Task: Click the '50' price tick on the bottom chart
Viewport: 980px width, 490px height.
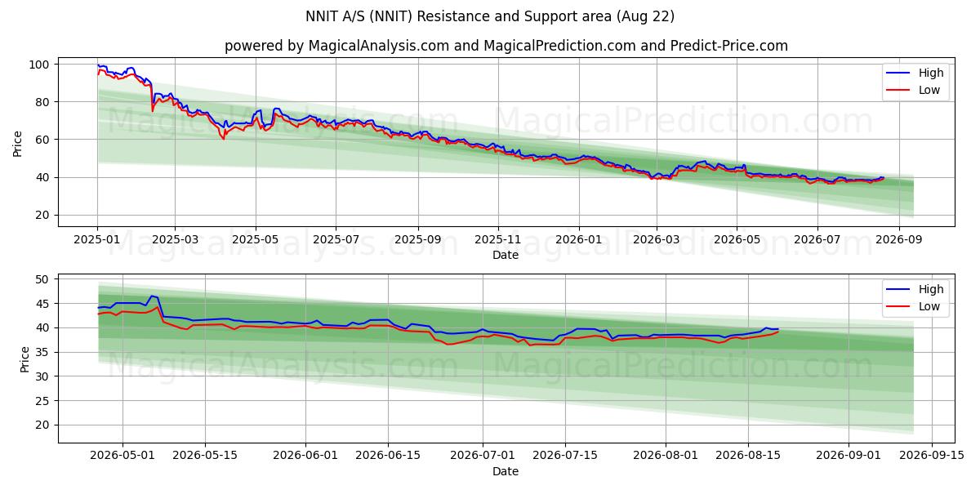Action: [44, 279]
